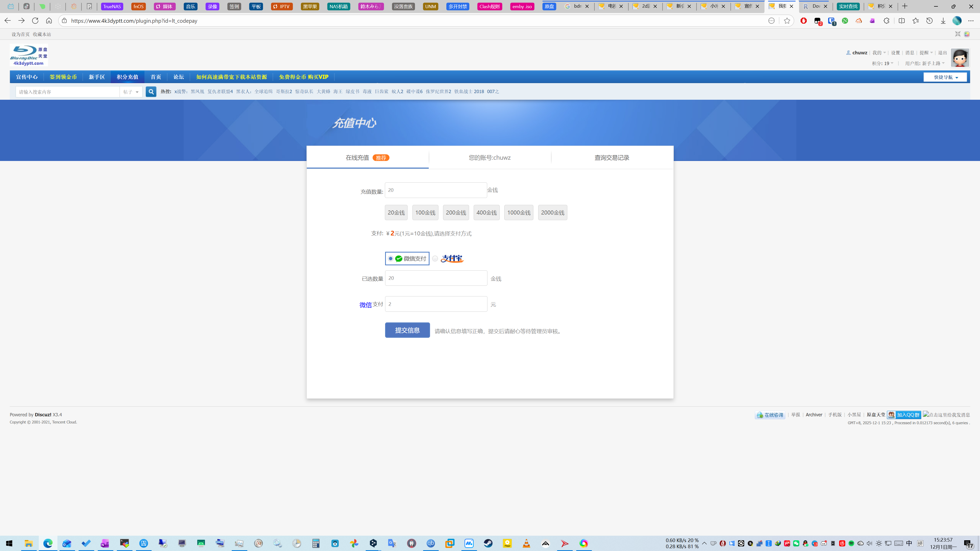Viewport: 980px width, 551px height.
Task: Open Steam from the taskbar
Action: pyautogui.click(x=488, y=543)
